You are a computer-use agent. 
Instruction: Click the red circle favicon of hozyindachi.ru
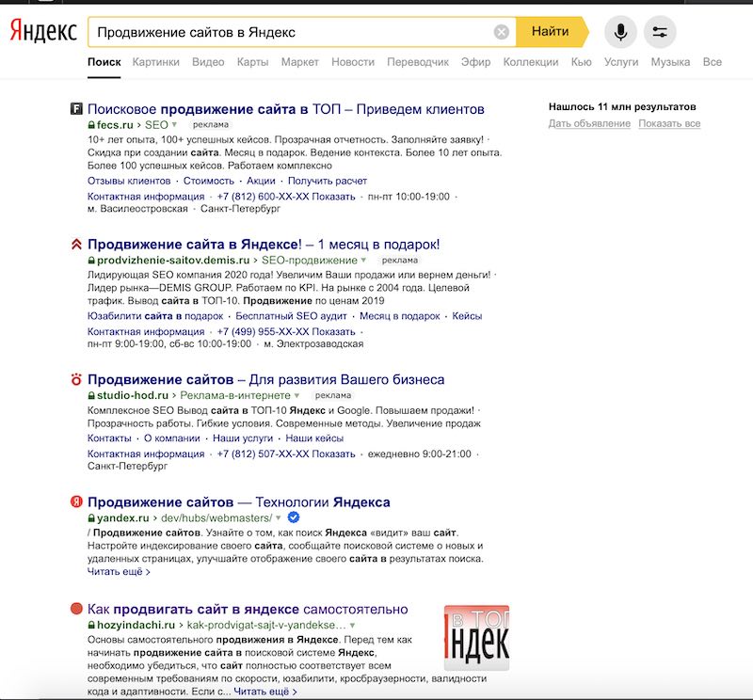coord(76,609)
